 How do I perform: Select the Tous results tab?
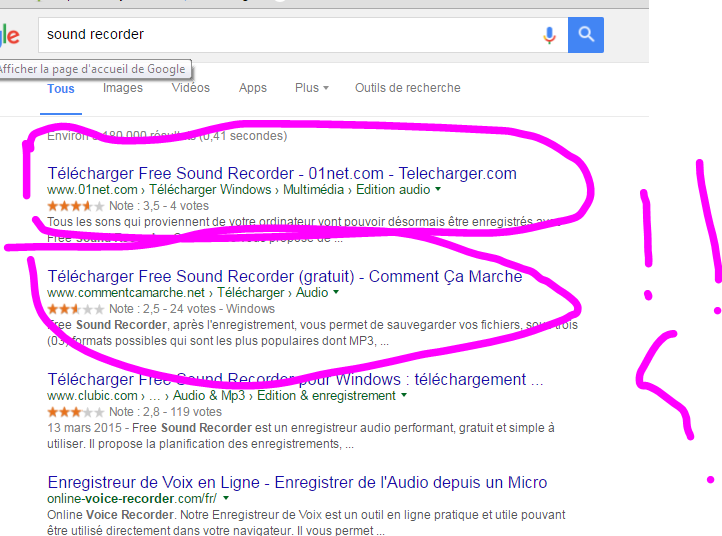tap(61, 88)
